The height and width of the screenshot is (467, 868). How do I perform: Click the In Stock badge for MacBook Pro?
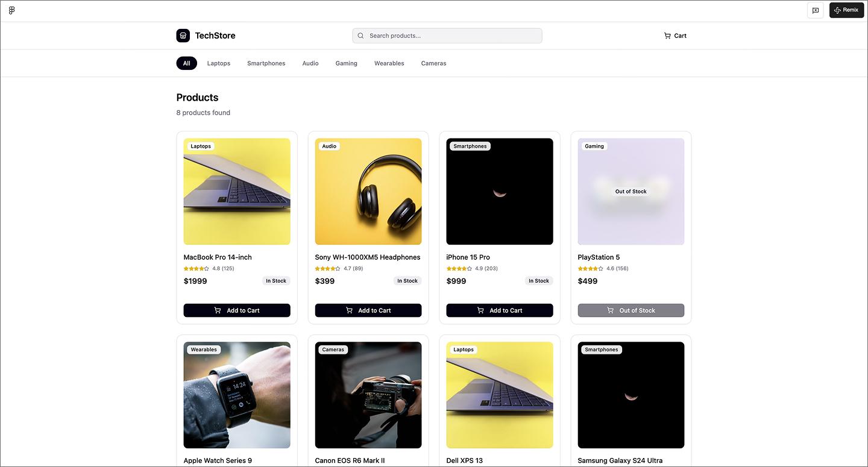click(x=276, y=281)
